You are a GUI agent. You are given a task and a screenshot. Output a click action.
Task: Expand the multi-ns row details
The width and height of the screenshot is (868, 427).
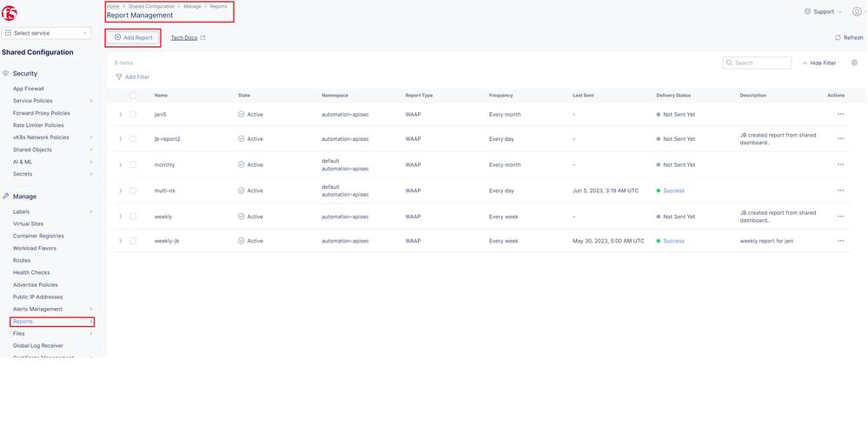click(120, 190)
